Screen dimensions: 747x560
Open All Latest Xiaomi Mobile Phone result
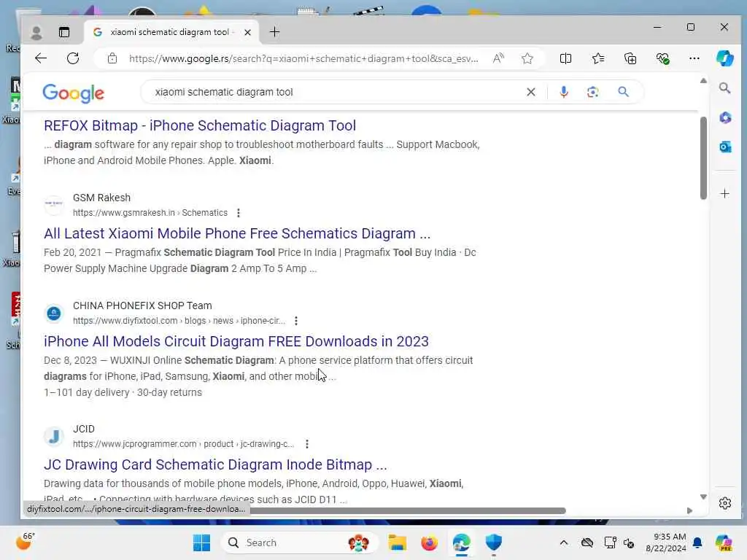pyautogui.click(x=237, y=233)
